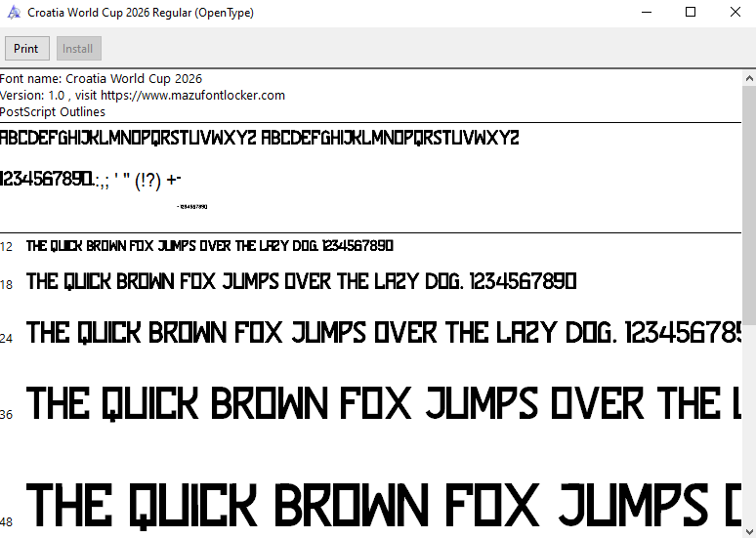The image size is (756, 538).
Task: Maximize the font preview window
Action: [691, 13]
